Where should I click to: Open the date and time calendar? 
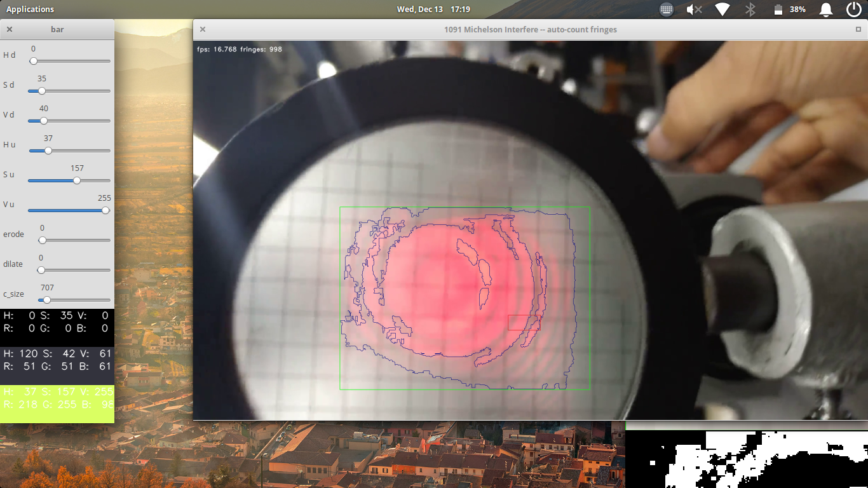click(433, 9)
